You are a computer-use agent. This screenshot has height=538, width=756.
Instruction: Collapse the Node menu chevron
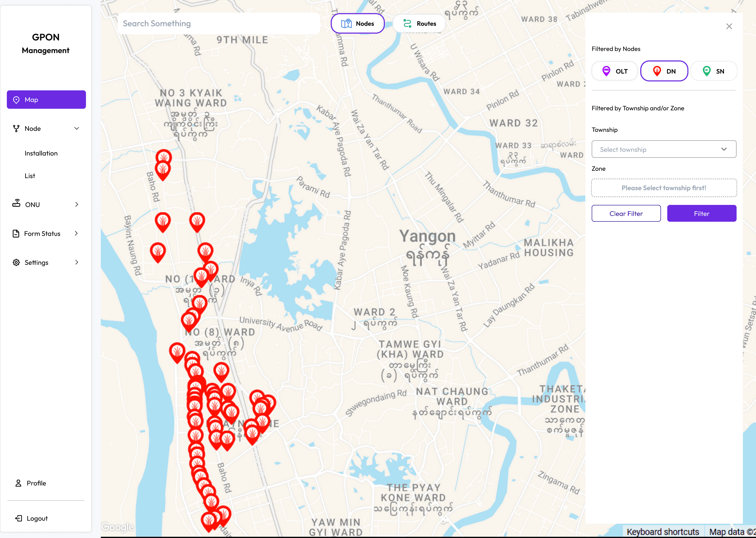pyautogui.click(x=77, y=128)
